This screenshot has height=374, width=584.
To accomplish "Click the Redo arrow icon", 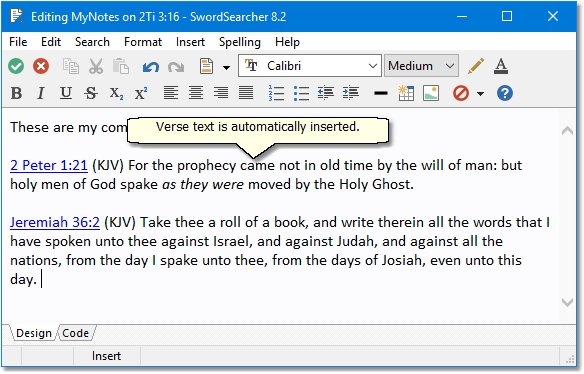I will pos(176,67).
